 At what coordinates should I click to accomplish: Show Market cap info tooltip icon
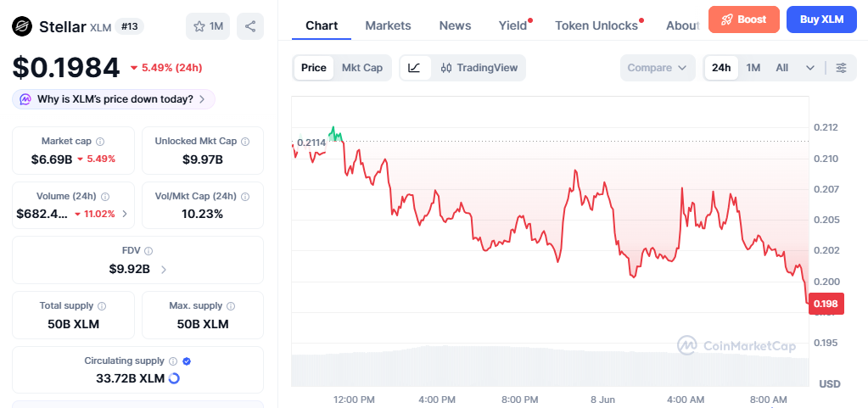point(101,142)
